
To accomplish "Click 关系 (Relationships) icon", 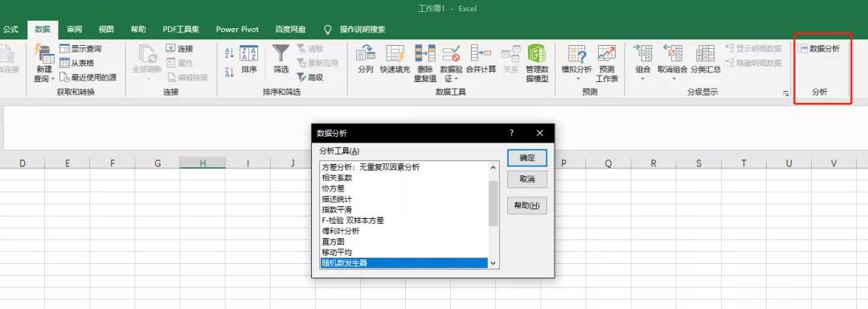I will [x=510, y=54].
